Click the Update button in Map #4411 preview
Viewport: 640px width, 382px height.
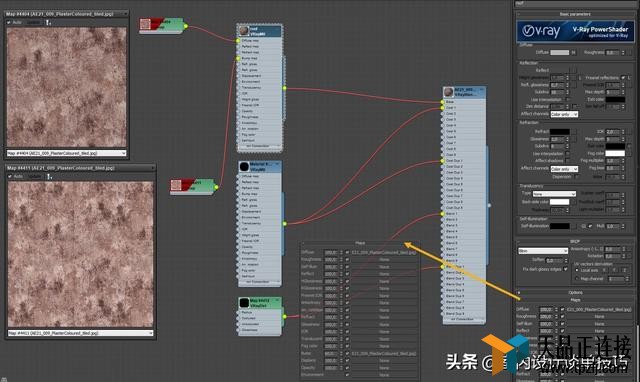(x=35, y=176)
